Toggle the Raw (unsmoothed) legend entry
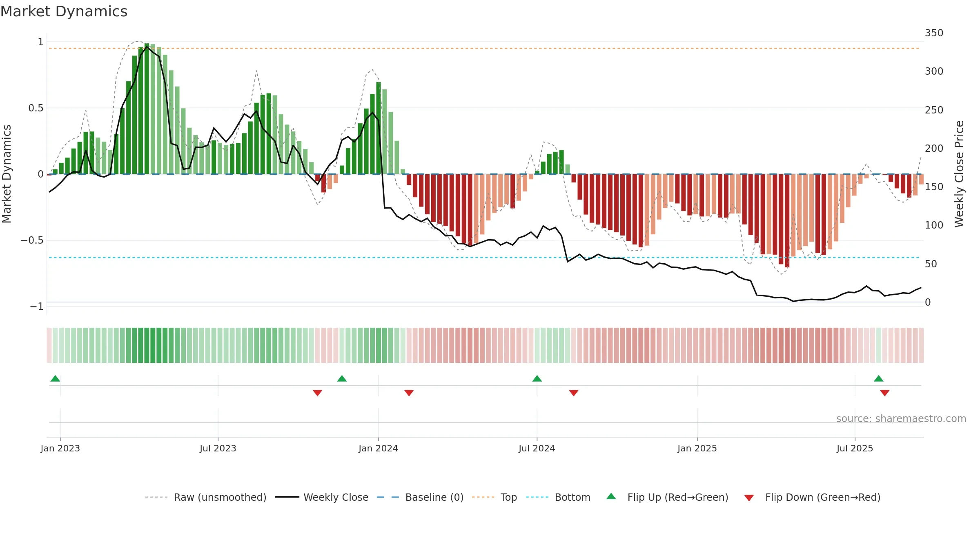Screen dimensions: 980x551 [x=206, y=497]
